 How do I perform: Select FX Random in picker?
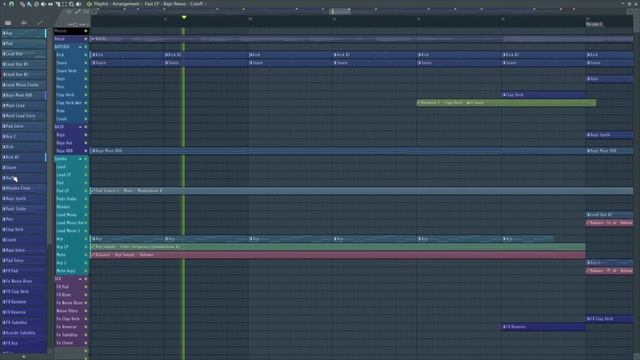(x=24, y=302)
